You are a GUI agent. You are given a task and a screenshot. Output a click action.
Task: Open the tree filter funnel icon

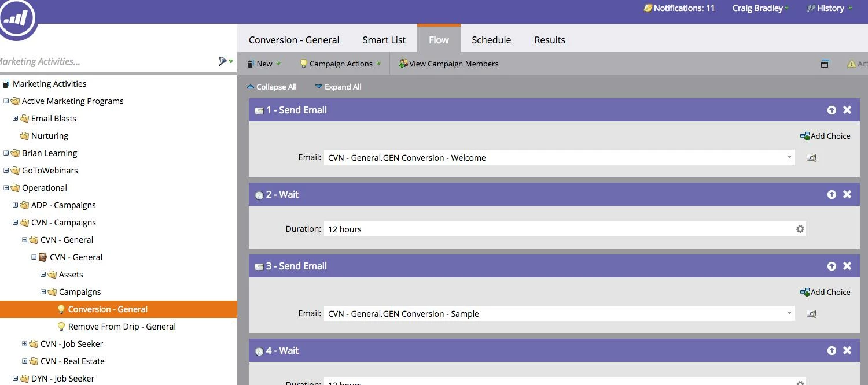[x=223, y=61]
